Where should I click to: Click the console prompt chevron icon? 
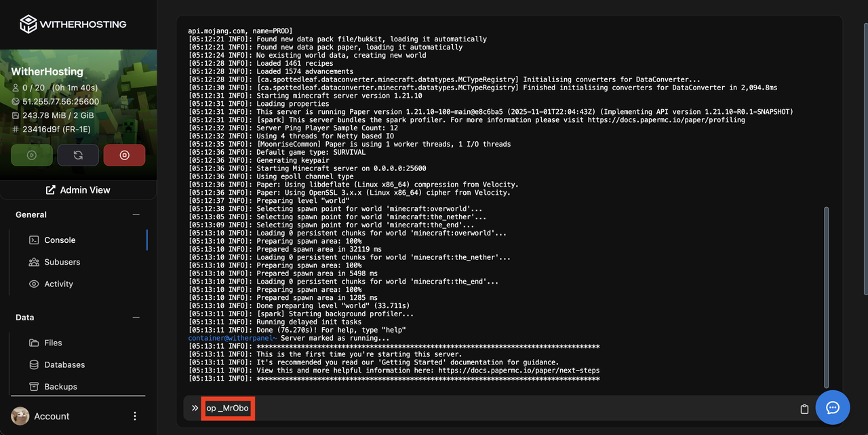click(195, 408)
